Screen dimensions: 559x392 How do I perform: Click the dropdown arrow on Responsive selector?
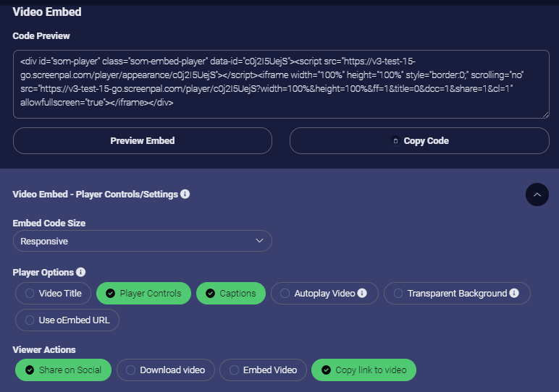pos(259,241)
